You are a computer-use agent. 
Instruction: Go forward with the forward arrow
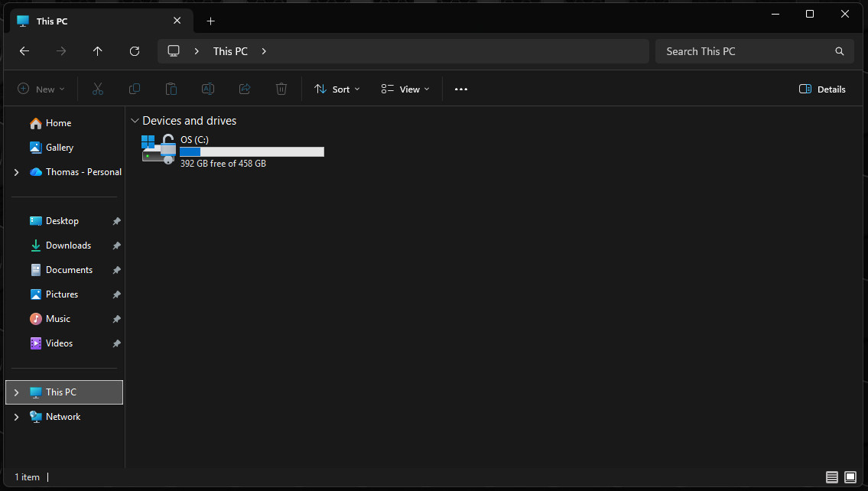click(x=61, y=51)
